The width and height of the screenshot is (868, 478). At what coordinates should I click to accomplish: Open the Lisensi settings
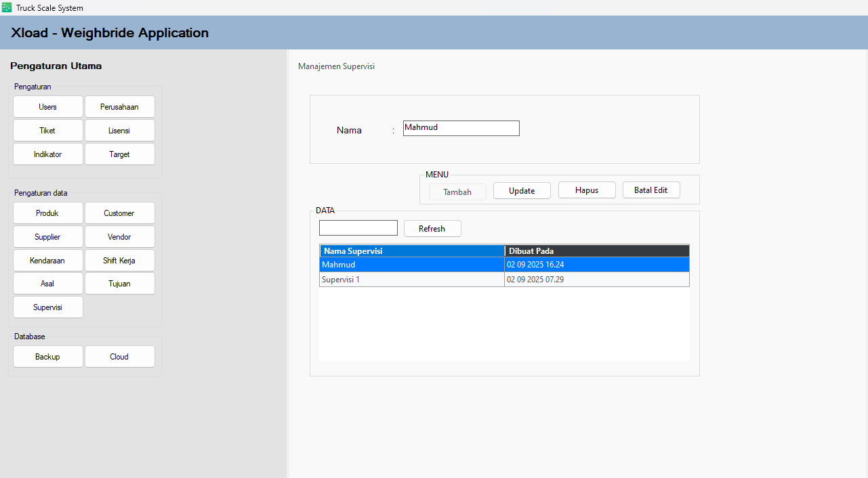click(119, 131)
